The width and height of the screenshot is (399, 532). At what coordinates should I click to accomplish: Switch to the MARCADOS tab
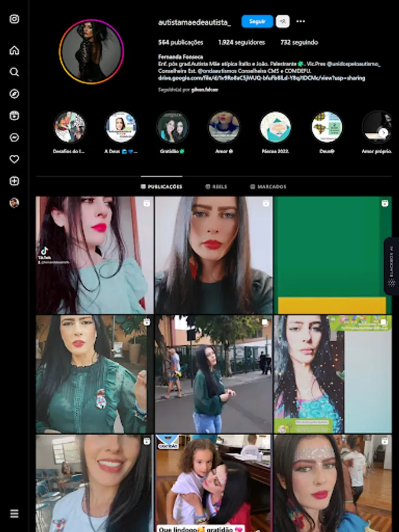268,187
